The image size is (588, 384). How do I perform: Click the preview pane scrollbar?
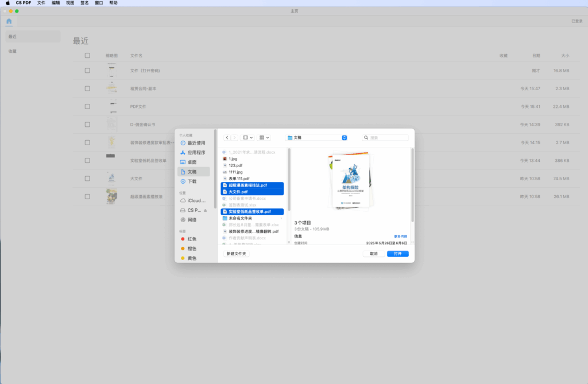pos(412,185)
